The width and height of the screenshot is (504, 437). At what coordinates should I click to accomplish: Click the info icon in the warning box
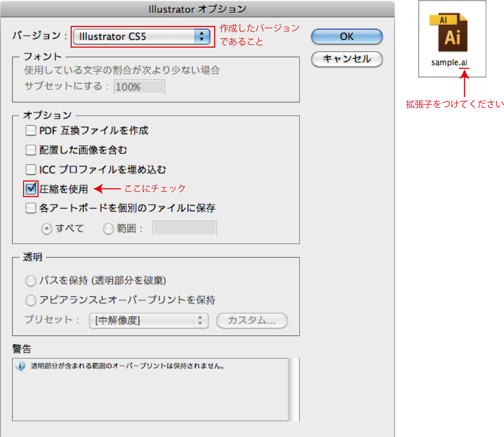pos(20,366)
